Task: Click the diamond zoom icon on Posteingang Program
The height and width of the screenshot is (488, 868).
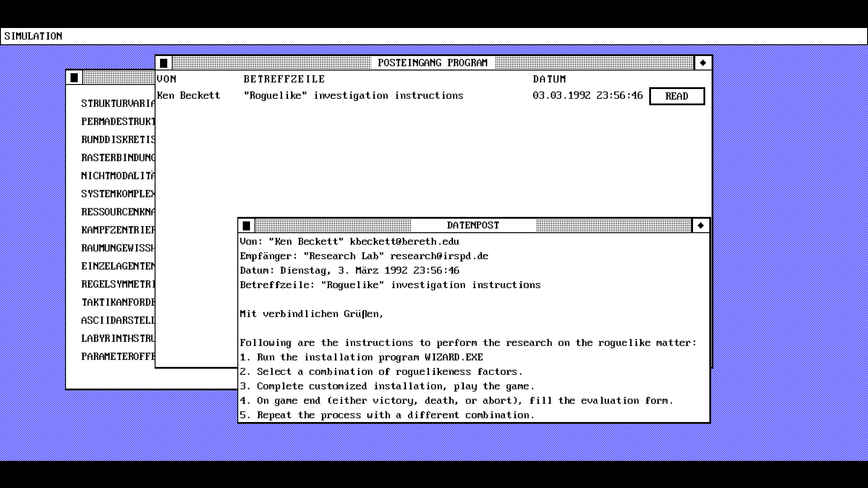Action: [703, 63]
